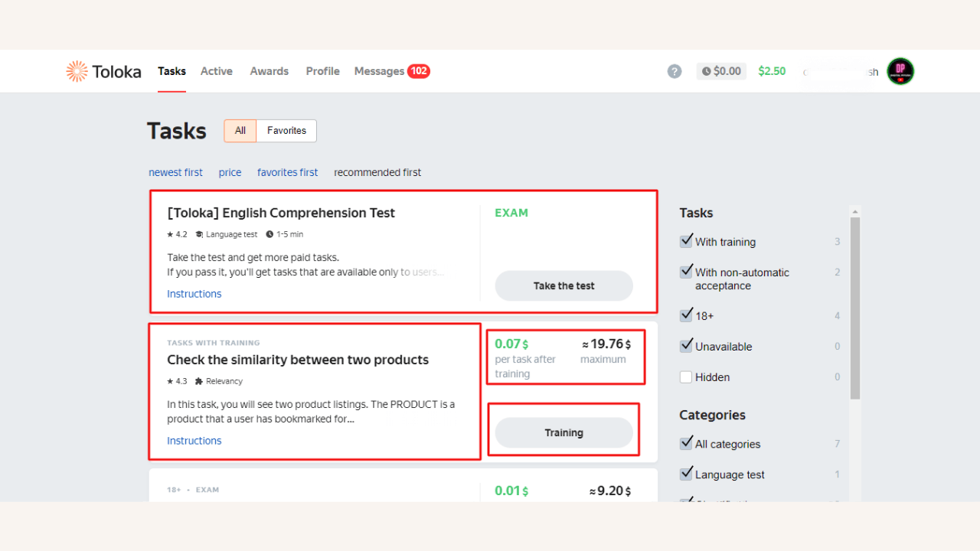
Task: Click the Toloka sunburst logo
Action: pos(77,71)
